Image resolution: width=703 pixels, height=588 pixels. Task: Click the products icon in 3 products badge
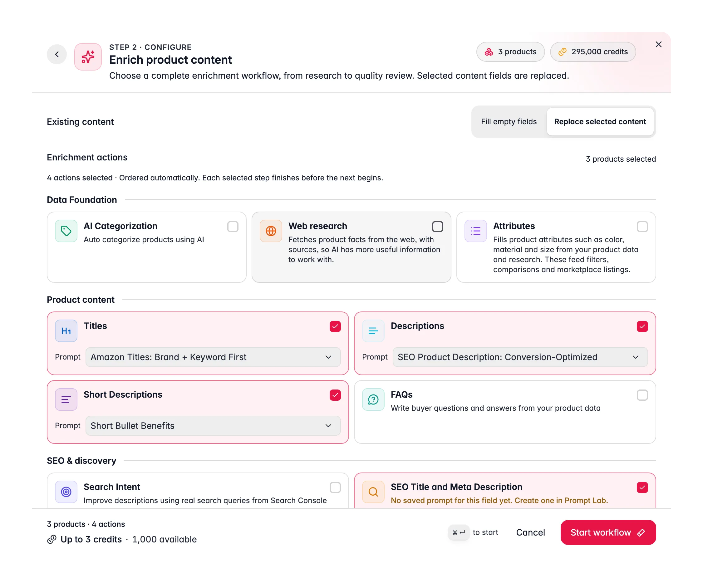489,52
